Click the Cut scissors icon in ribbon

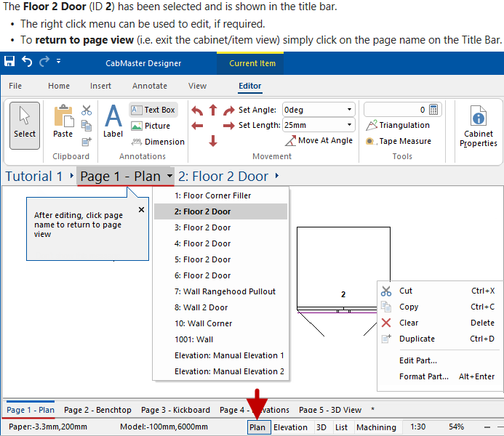pyautogui.click(x=87, y=110)
